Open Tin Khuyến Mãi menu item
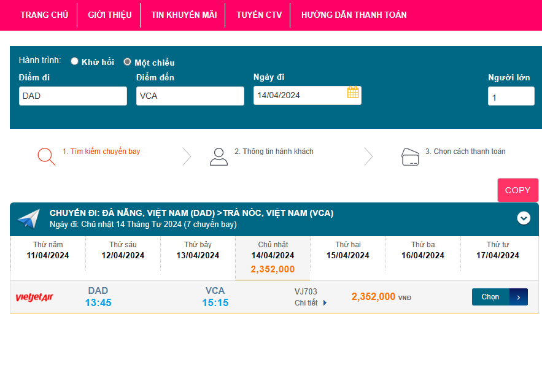The image size is (542, 392). pyautogui.click(x=184, y=15)
